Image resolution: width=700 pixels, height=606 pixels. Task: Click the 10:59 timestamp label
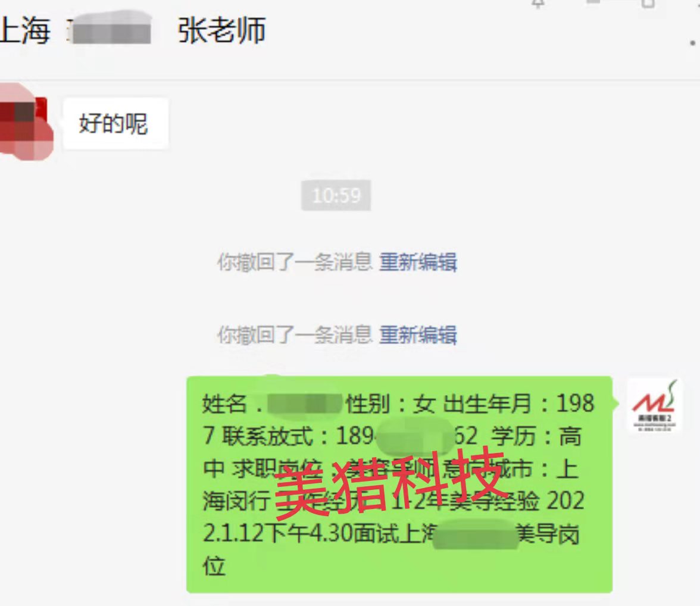(336, 195)
